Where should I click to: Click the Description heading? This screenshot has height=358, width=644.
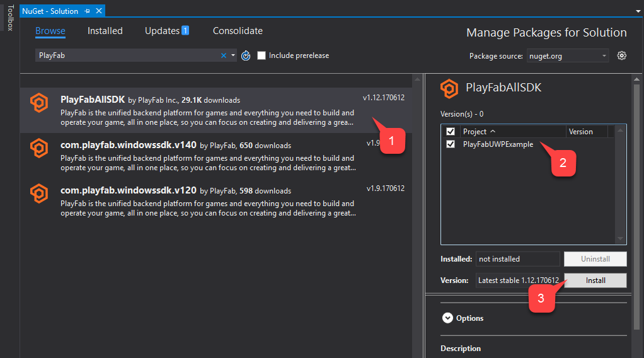[461, 348]
